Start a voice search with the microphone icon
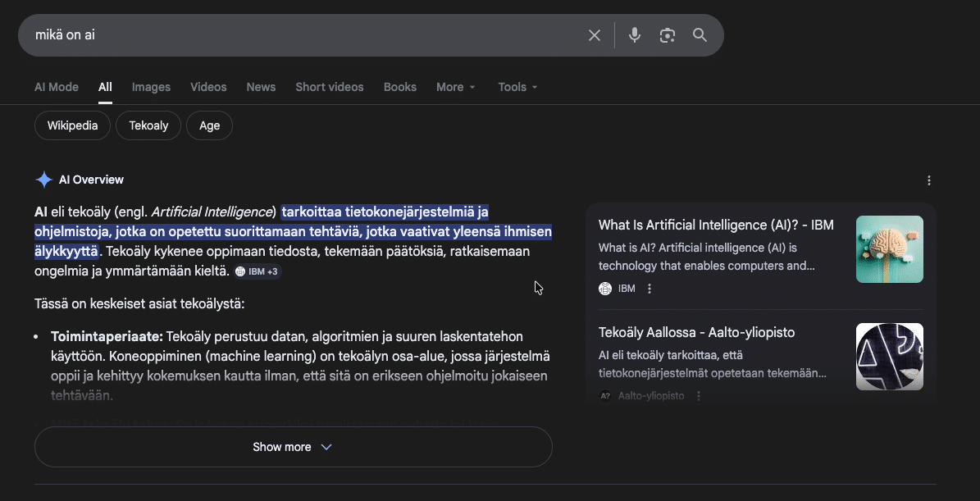Screen dimensions: 980x501 click(634, 34)
